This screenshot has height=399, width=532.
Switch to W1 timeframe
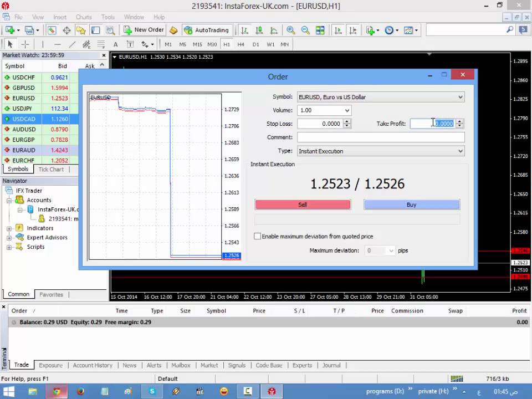pyautogui.click(x=270, y=44)
